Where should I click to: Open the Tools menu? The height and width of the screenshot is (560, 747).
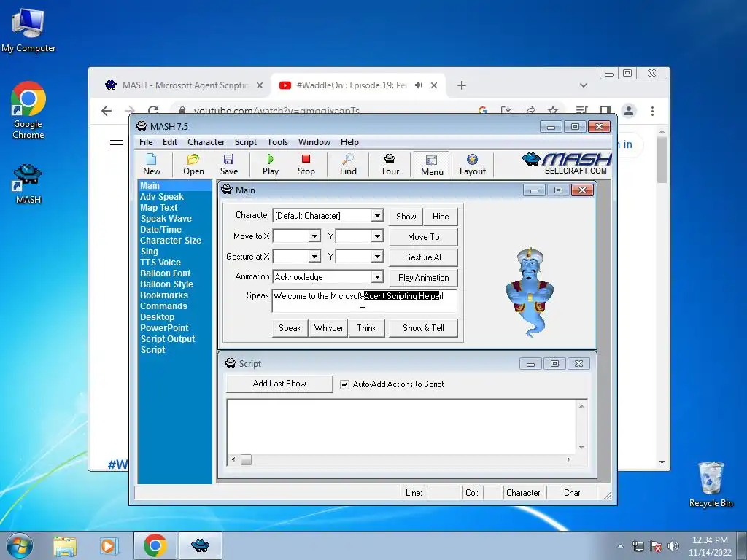click(x=277, y=142)
